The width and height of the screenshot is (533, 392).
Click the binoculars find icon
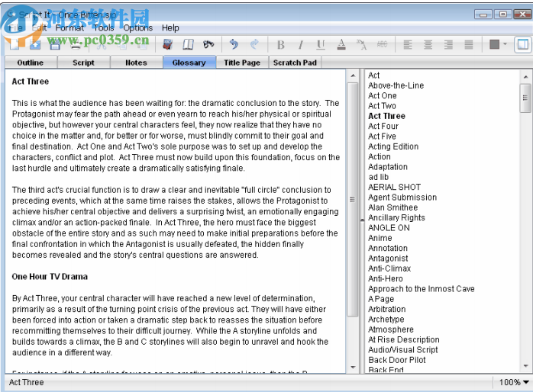(208, 44)
